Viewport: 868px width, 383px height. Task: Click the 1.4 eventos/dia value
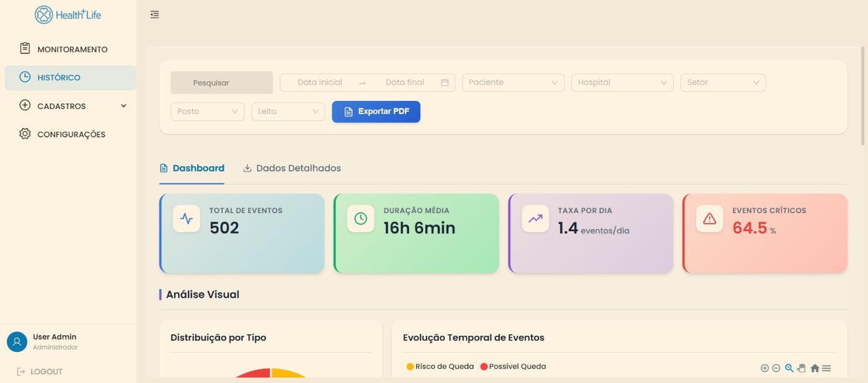coord(593,229)
